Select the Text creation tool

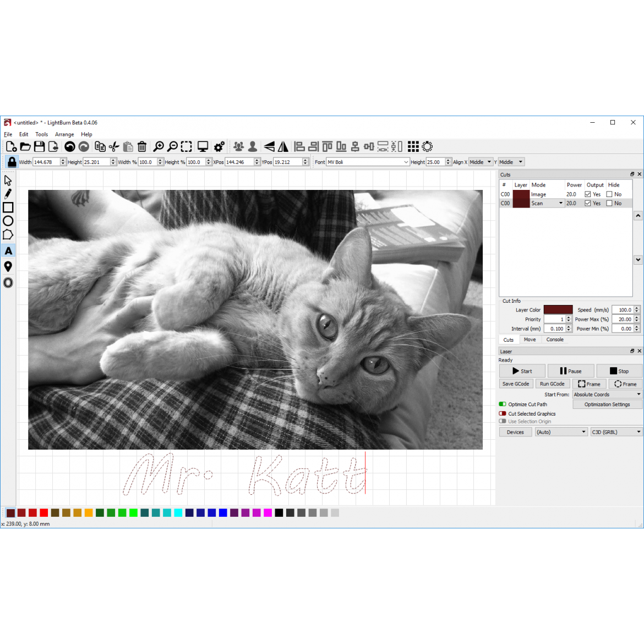tap(8, 251)
